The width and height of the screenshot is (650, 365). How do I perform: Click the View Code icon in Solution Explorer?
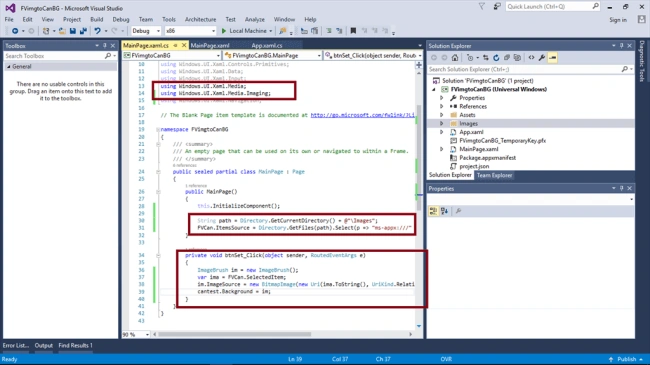(531, 58)
